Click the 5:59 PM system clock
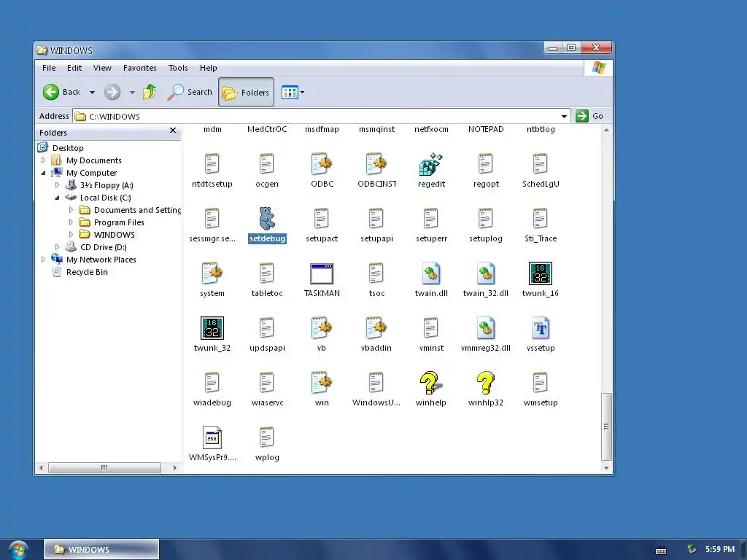The height and width of the screenshot is (560, 747). 720,550
